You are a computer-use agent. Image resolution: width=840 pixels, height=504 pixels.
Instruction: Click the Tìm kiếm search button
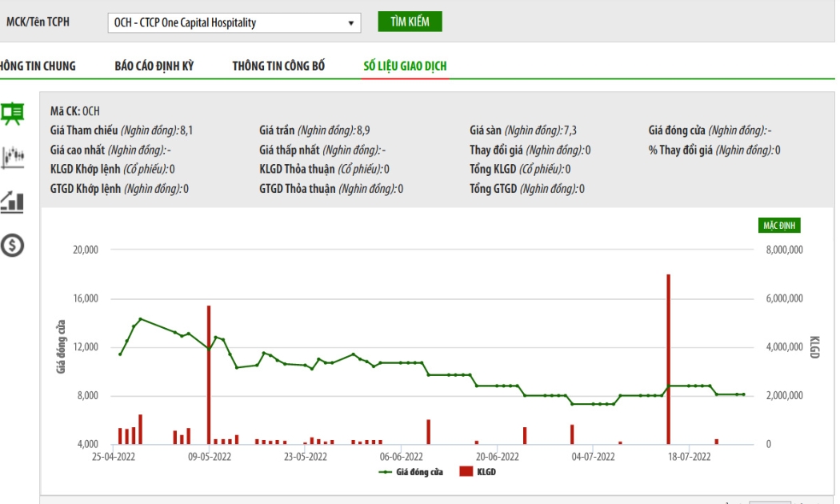click(x=410, y=22)
